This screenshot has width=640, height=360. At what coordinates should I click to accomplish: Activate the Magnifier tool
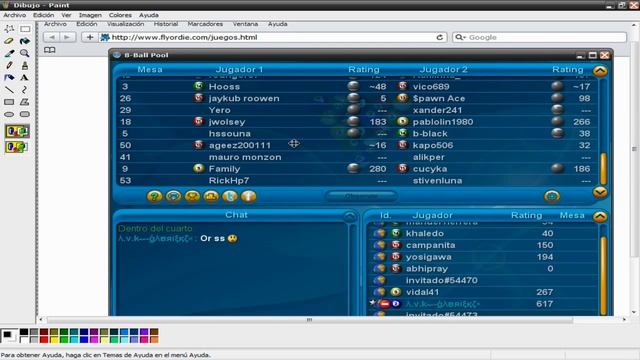(25, 53)
